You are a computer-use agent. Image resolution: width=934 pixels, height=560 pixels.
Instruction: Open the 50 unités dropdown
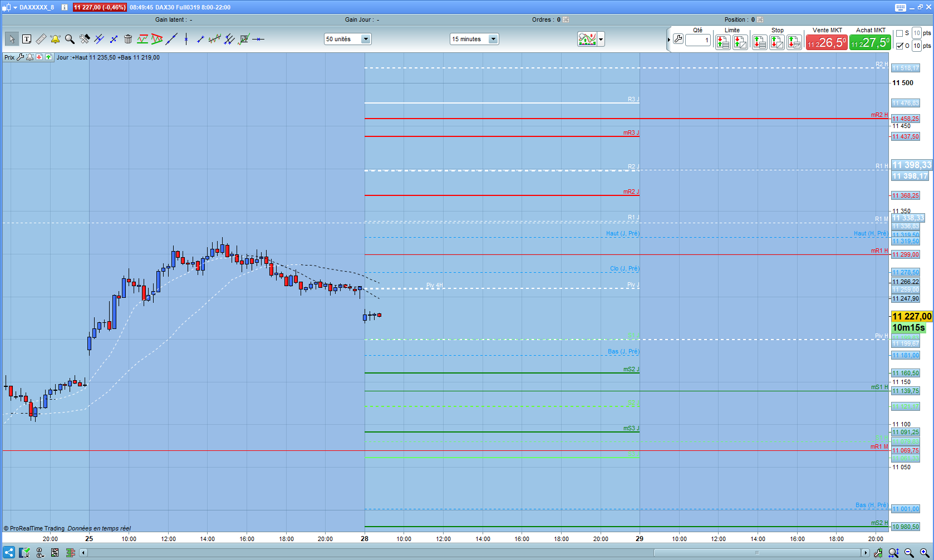click(348, 39)
